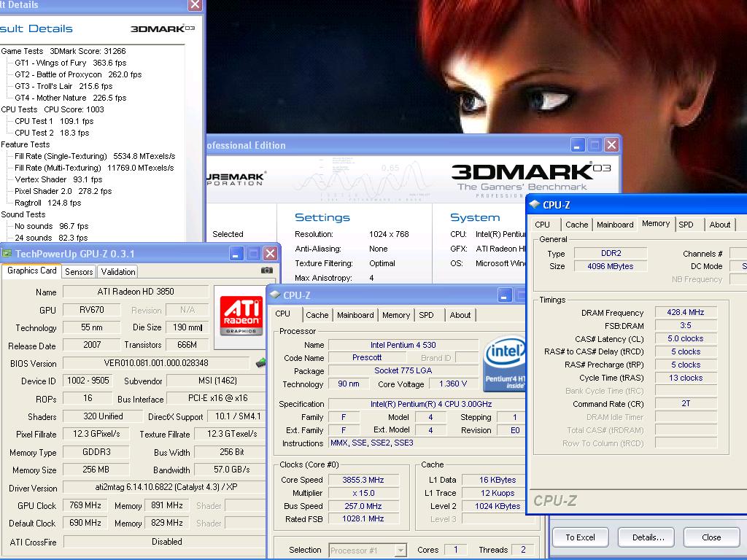
Task: Switch to the Graphics Card tab in GPU-Z
Action: [x=31, y=271]
